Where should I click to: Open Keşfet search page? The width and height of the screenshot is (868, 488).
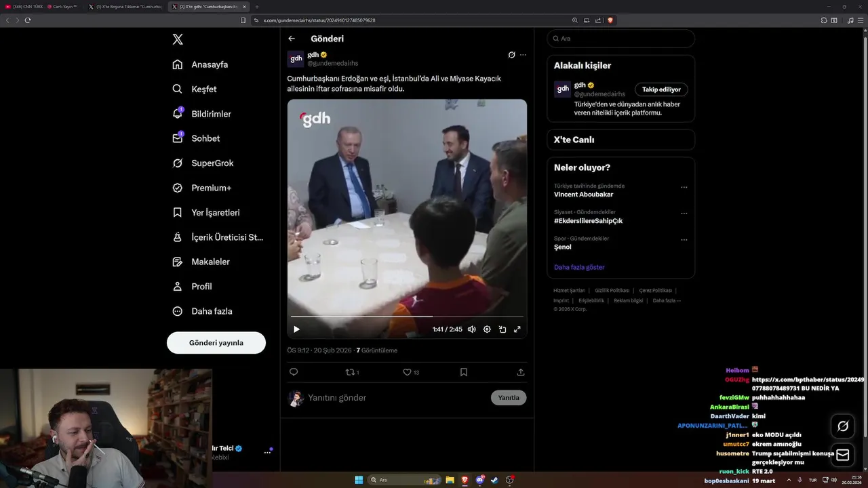(x=195, y=89)
